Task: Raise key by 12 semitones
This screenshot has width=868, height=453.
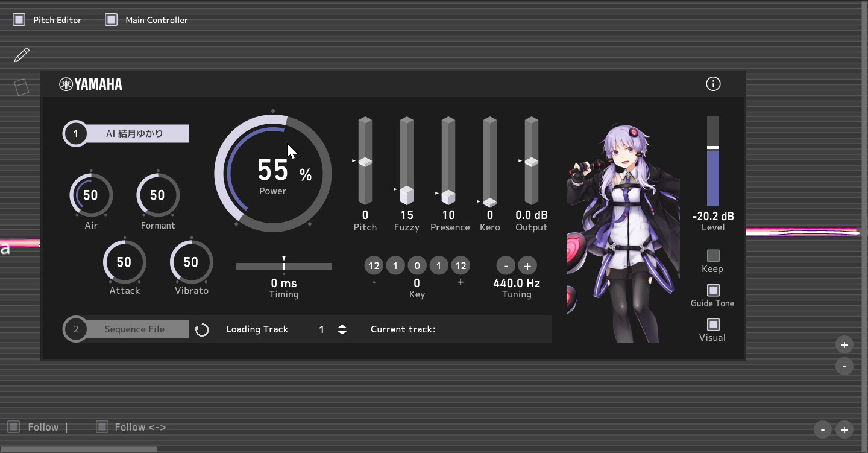Action: pos(461,265)
